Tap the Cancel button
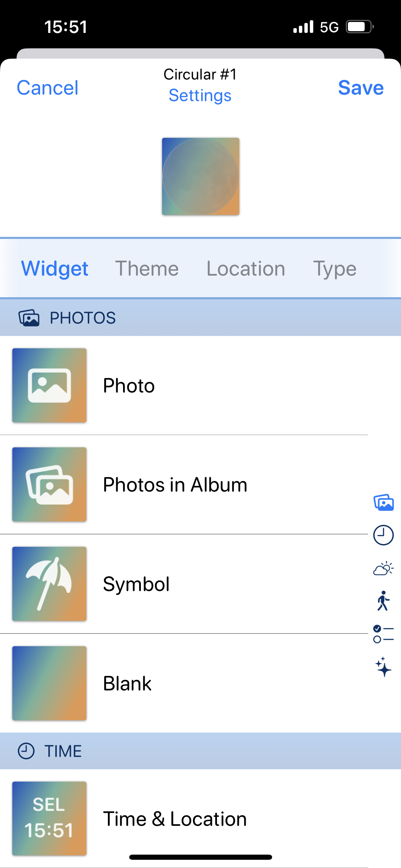Viewport: 401px width, 868px height. click(48, 88)
